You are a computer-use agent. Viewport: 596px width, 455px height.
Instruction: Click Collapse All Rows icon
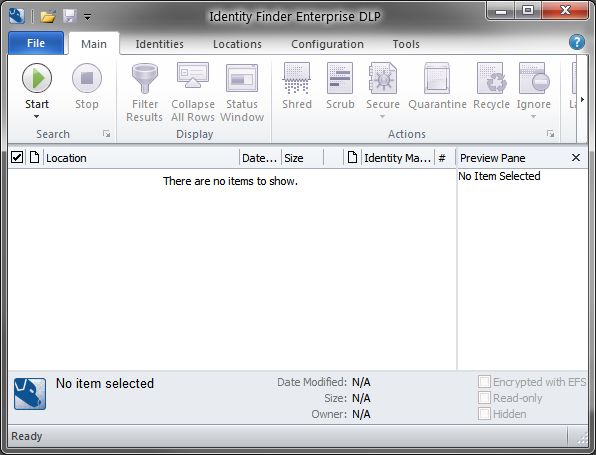point(193,76)
